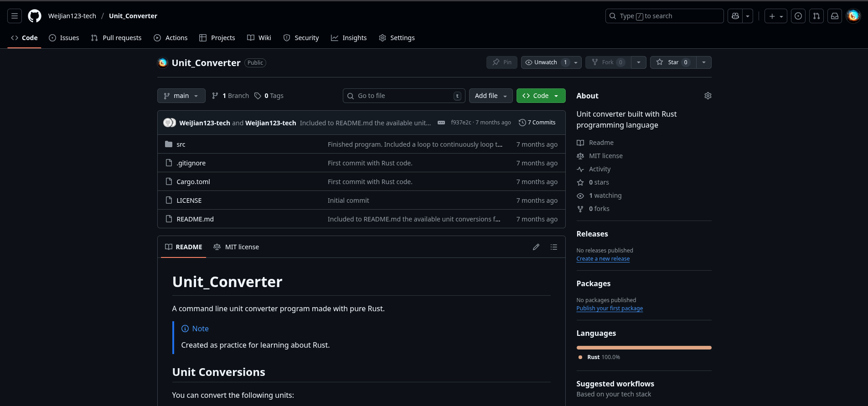Switch to the Pull requests tab
Image resolution: width=868 pixels, height=406 pixels.
116,38
